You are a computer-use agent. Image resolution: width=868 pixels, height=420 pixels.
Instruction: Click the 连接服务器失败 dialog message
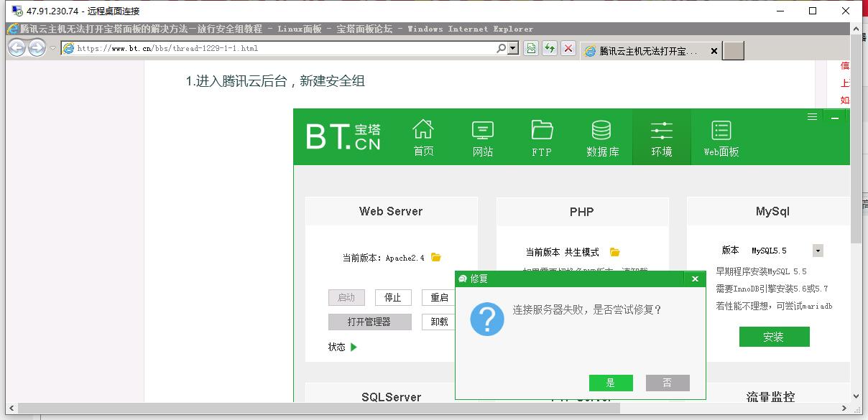587,309
